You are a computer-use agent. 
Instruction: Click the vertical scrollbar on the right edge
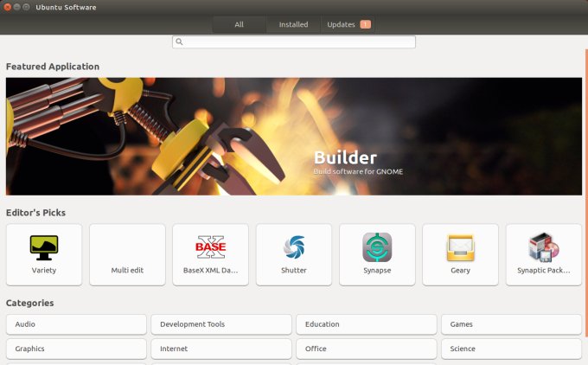point(586,193)
